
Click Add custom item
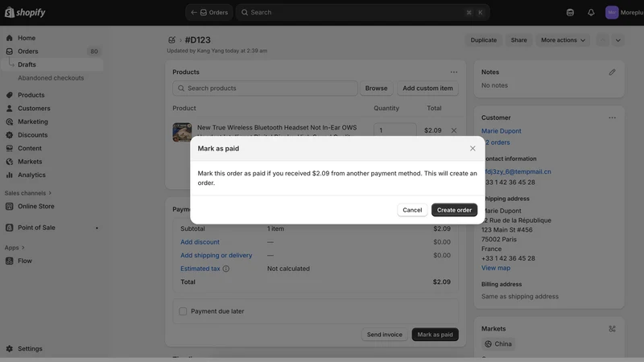point(427,88)
